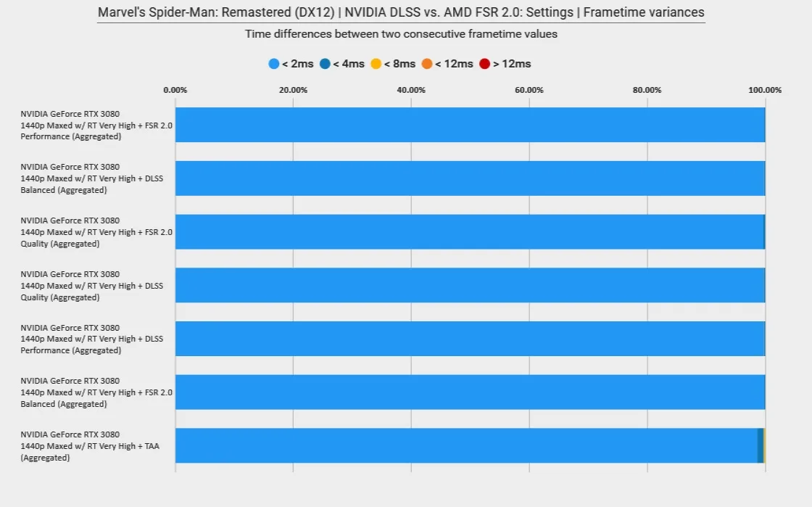Click the 100.00% axis label
The height and width of the screenshot is (507, 812).
point(765,90)
